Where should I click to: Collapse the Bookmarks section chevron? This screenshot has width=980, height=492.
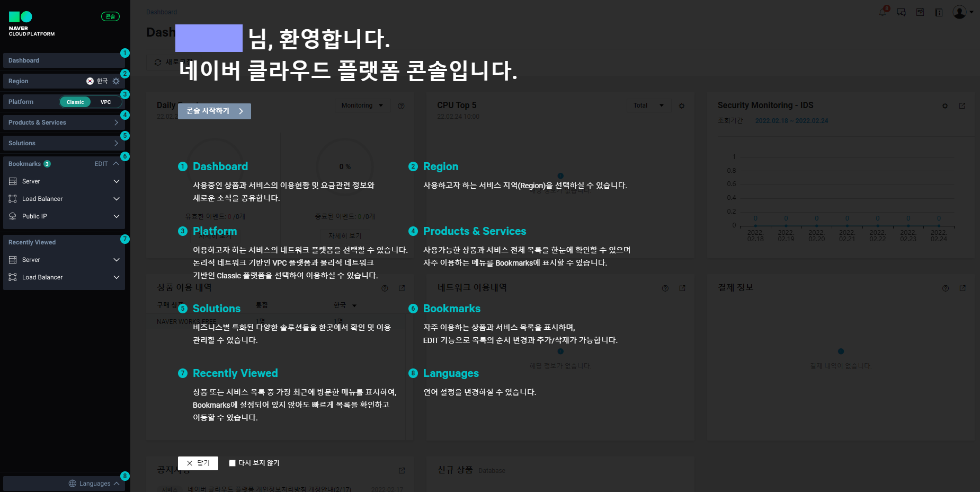click(x=116, y=164)
